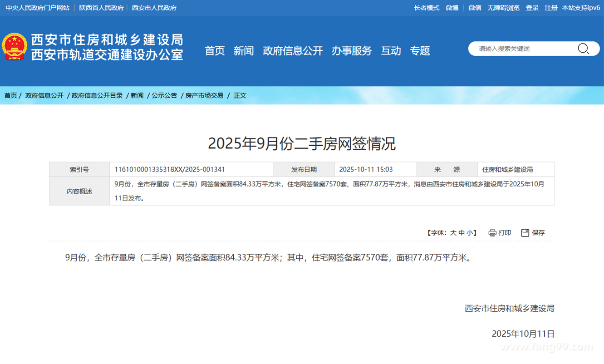Open the 首页 navigation menu item
Screen dimensions: 604x364
click(215, 51)
